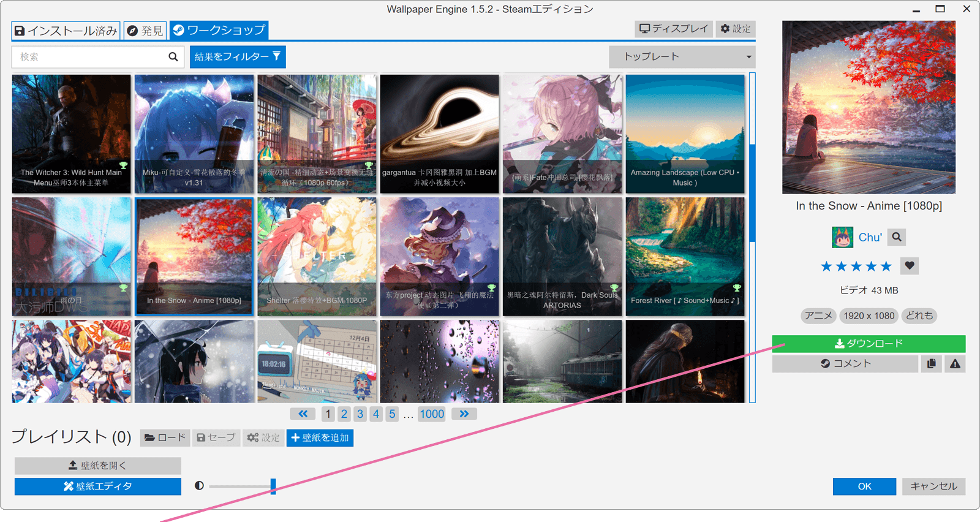Search wallpapers by author Chu' magnifier
Screen dimensions: 980x522
(897, 237)
